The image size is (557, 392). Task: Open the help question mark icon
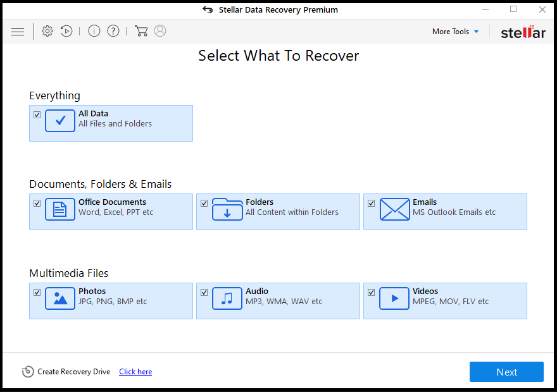point(113,31)
